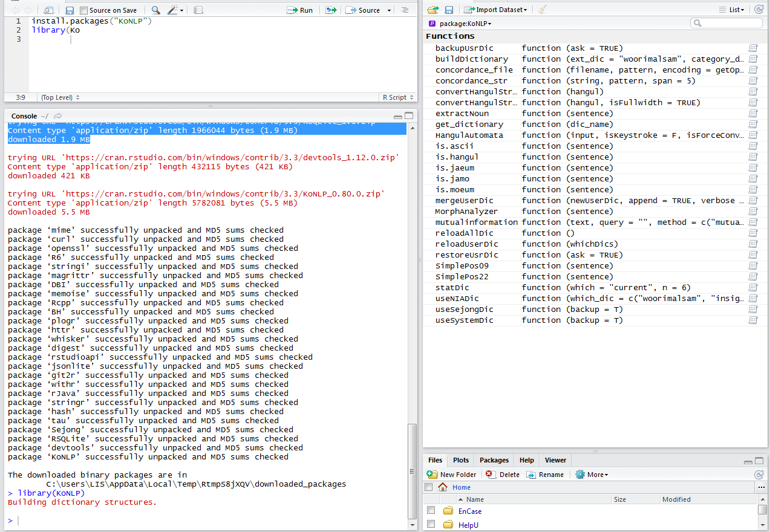
Task: Click the compile notebook icon
Action: 198,10
